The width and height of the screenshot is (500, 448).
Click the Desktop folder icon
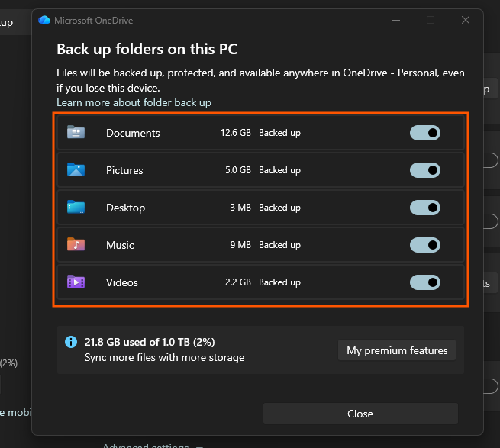click(76, 207)
